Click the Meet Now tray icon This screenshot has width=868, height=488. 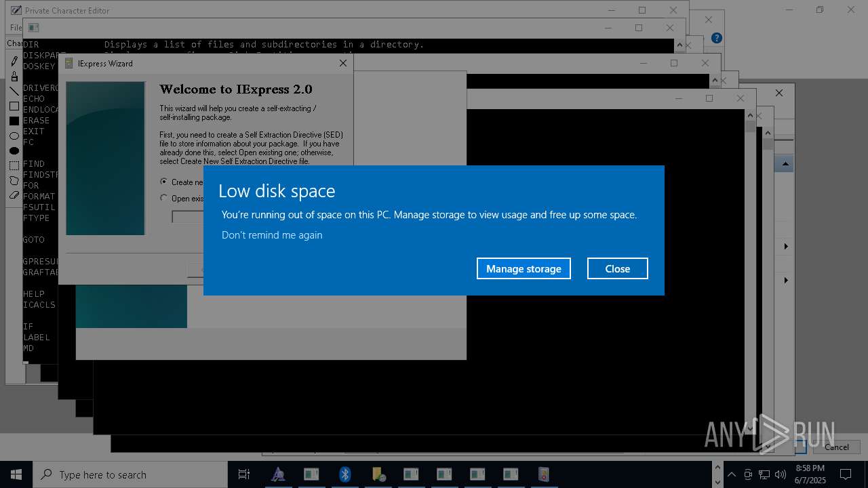pos(748,474)
